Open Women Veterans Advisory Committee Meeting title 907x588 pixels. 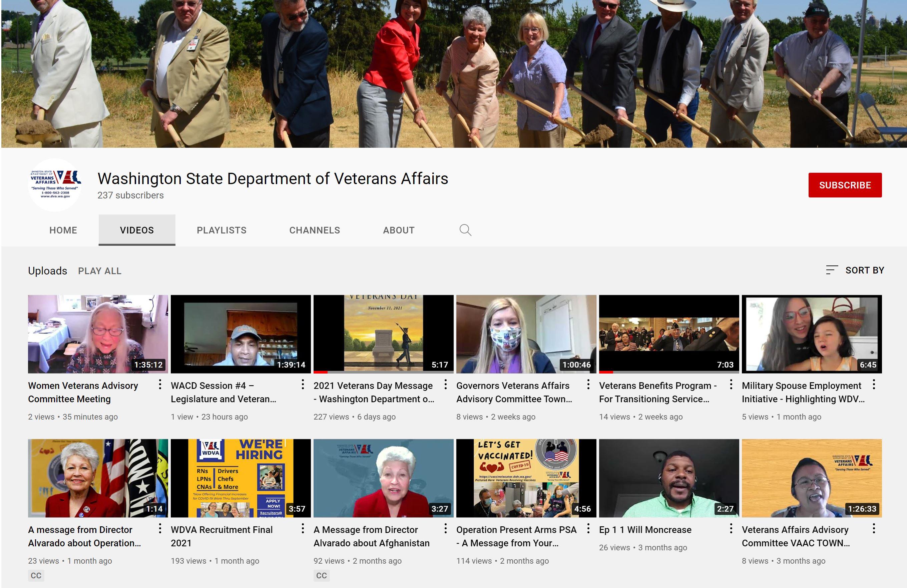pos(83,392)
